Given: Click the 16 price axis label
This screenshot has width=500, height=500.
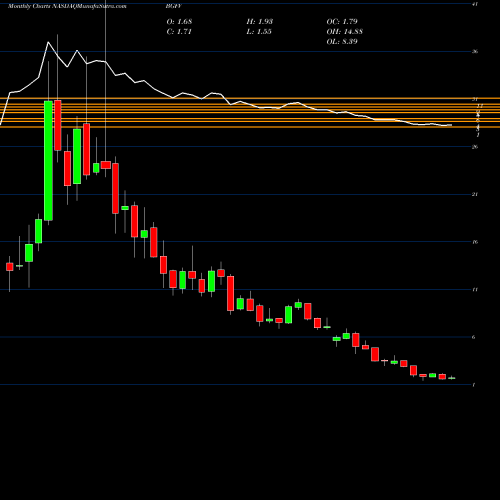Looking at the screenshot, I should [475, 242].
